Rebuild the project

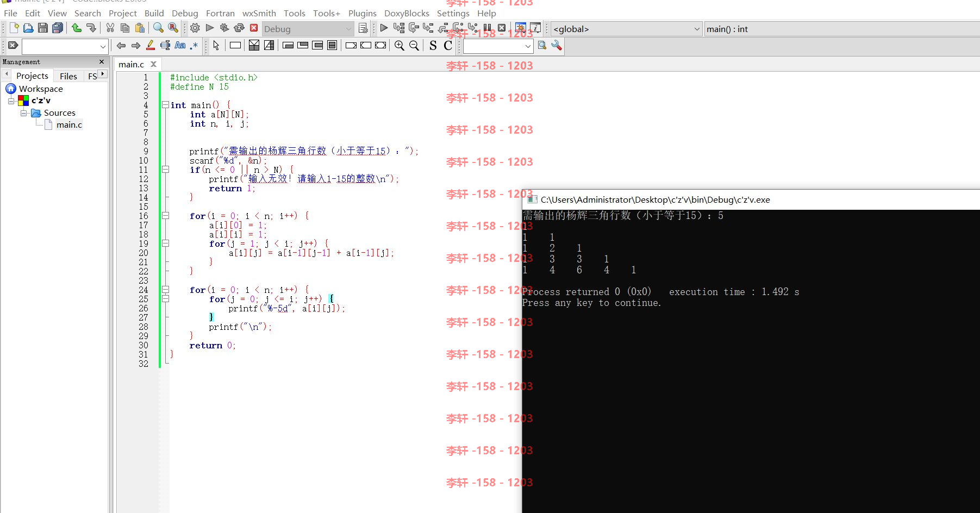coord(239,28)
